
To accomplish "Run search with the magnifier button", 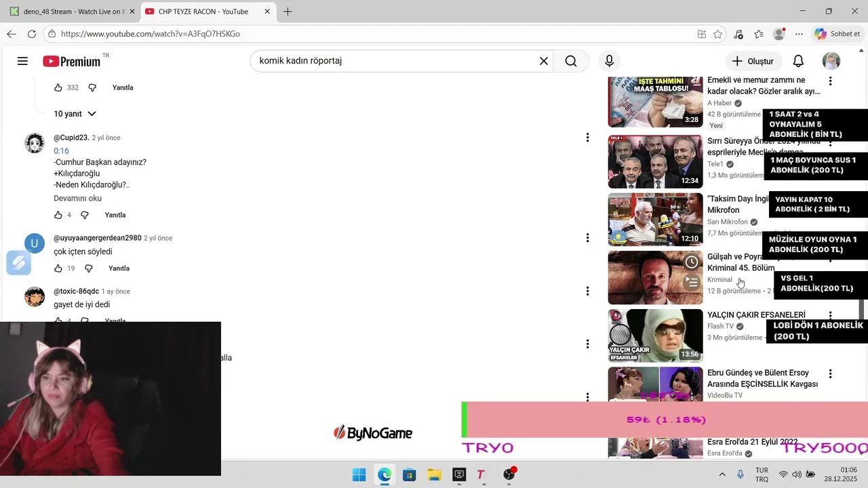I will pos(571,61).
